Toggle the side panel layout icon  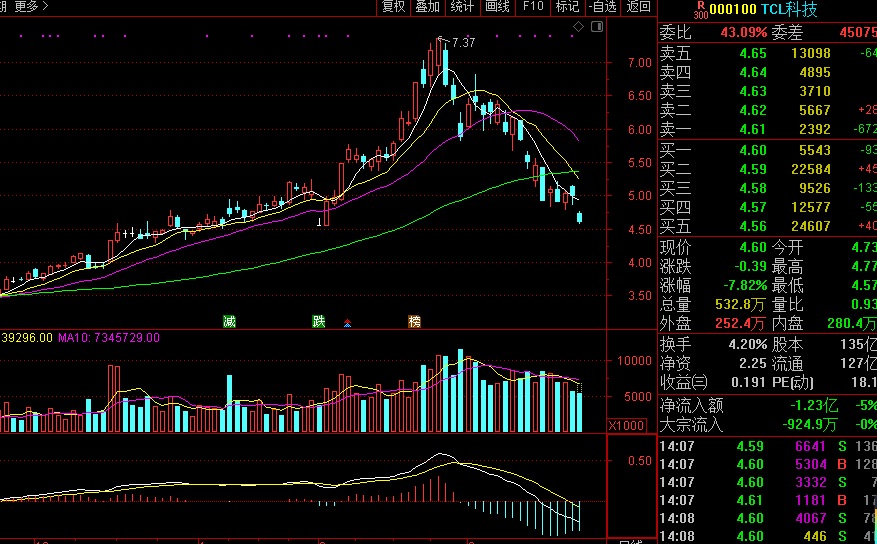597,26
